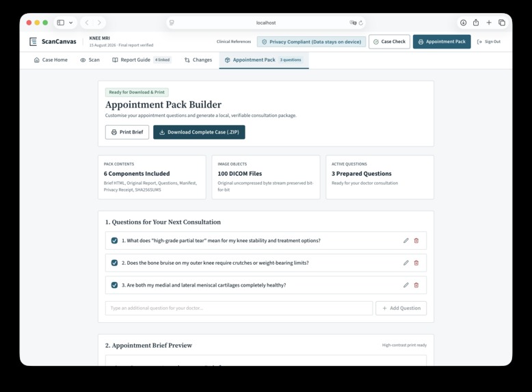Click the 'Appointment Brief Preview' heading
This screenshot has height=392, width=532.
(x=148, y=345)
